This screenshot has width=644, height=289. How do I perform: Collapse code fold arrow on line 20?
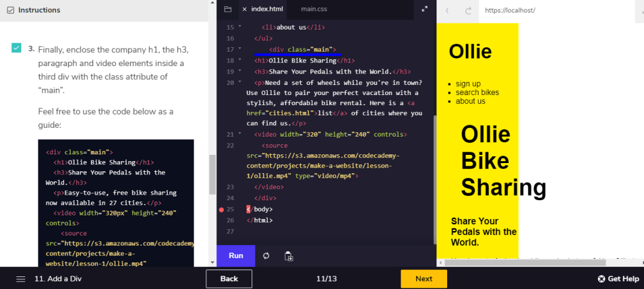click(240, 83)
